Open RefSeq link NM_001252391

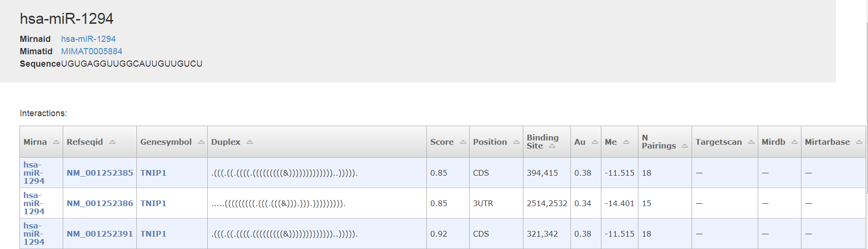coord(100,234)
